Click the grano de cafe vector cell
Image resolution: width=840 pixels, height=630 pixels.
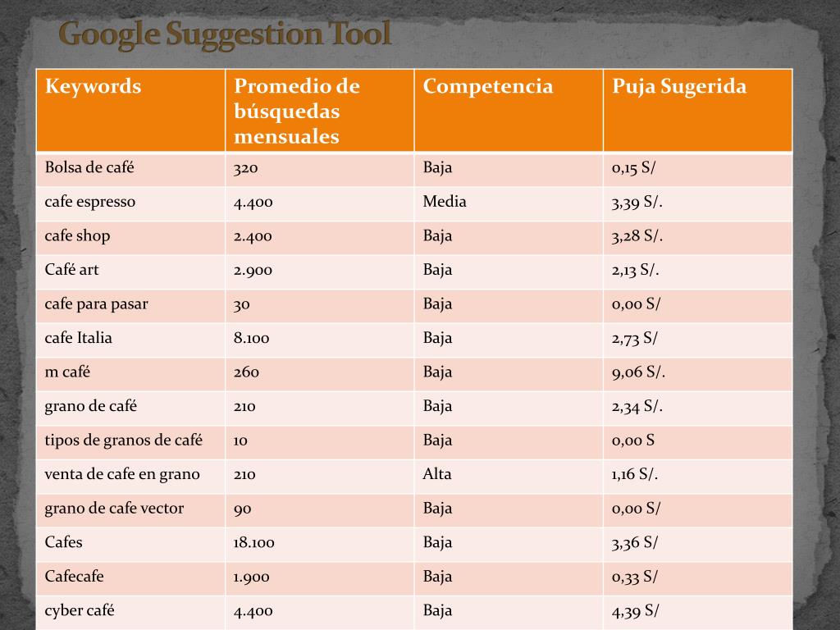(x=130, y=510)
